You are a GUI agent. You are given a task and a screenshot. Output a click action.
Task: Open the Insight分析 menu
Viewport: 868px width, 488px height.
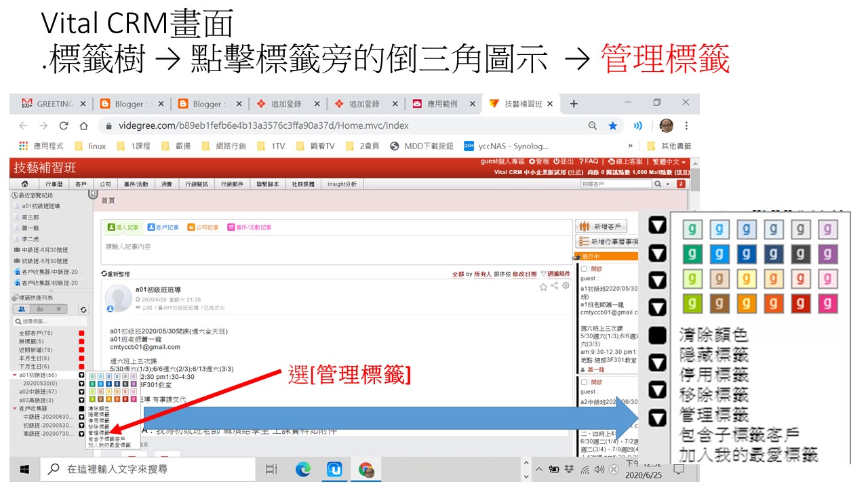click(x=342, y=184)
